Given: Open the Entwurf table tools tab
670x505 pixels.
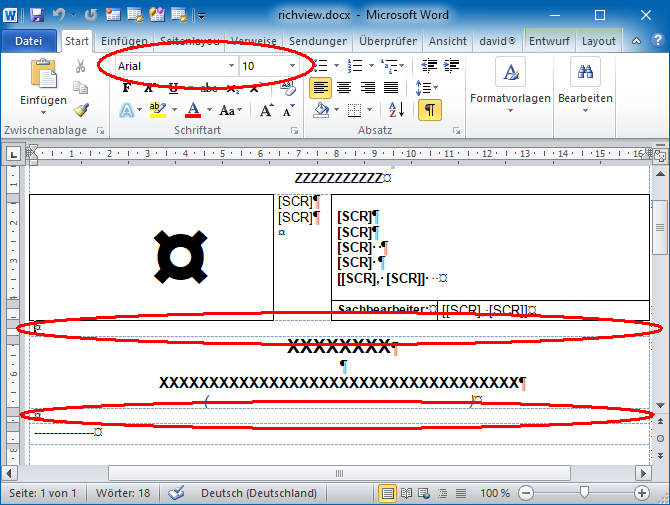Looking at the screenshot, I should pos(549,41).
